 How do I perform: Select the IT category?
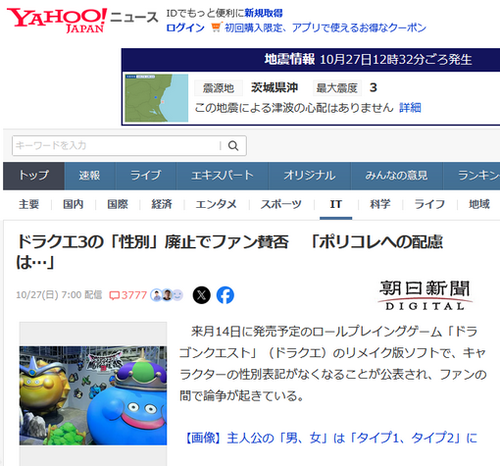[x=336, y=204]
